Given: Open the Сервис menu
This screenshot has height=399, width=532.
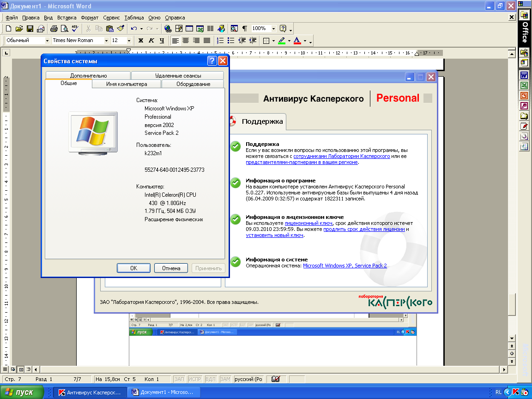Looking at the screenshot, I should 111,18.
